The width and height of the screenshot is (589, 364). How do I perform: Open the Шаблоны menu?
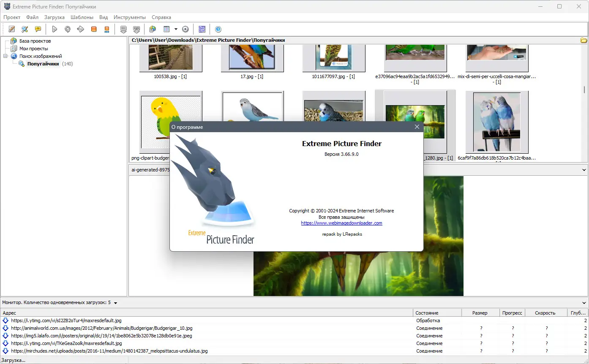(x=82, y=17)
